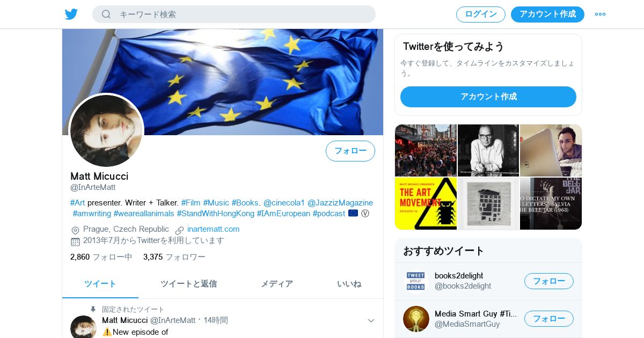Click the link chain icon beside inartematt.com
The height and width of the screenshot is (338, 644).
[180, 230]
